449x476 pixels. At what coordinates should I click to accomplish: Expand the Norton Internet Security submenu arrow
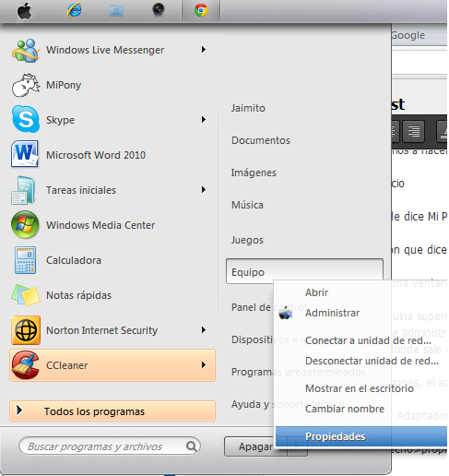204,330
